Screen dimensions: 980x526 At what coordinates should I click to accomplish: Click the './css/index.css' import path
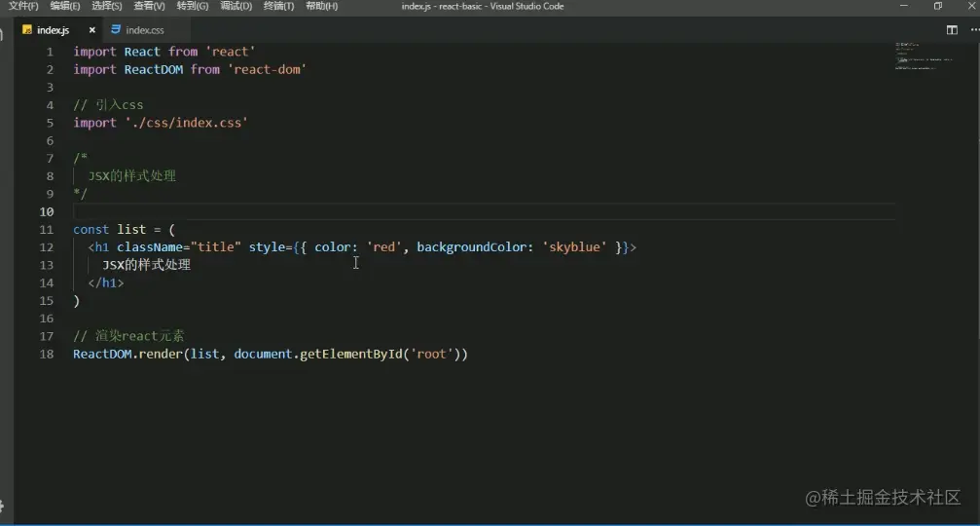coord(187,123)
